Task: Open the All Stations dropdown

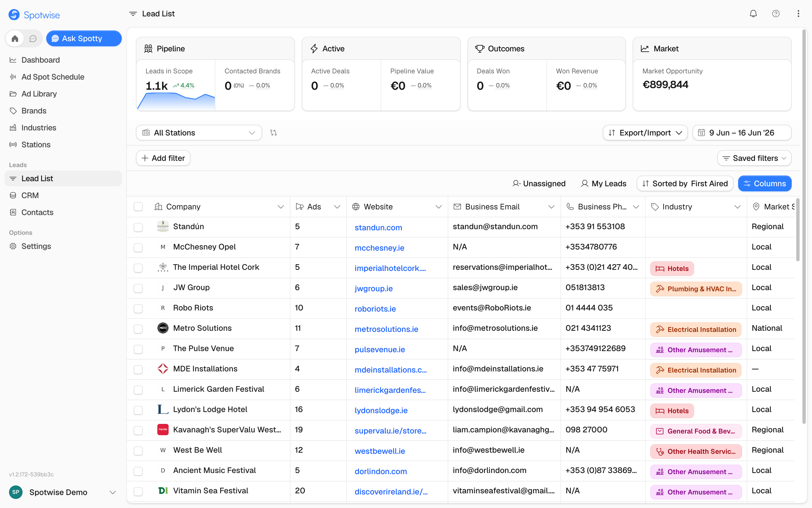Action: (199, 133)
